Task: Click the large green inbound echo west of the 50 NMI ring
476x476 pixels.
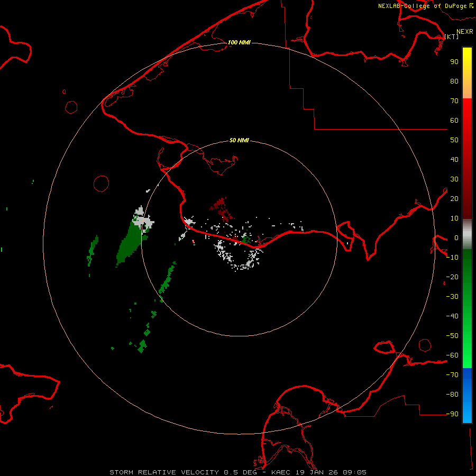Action: point(130,243)
